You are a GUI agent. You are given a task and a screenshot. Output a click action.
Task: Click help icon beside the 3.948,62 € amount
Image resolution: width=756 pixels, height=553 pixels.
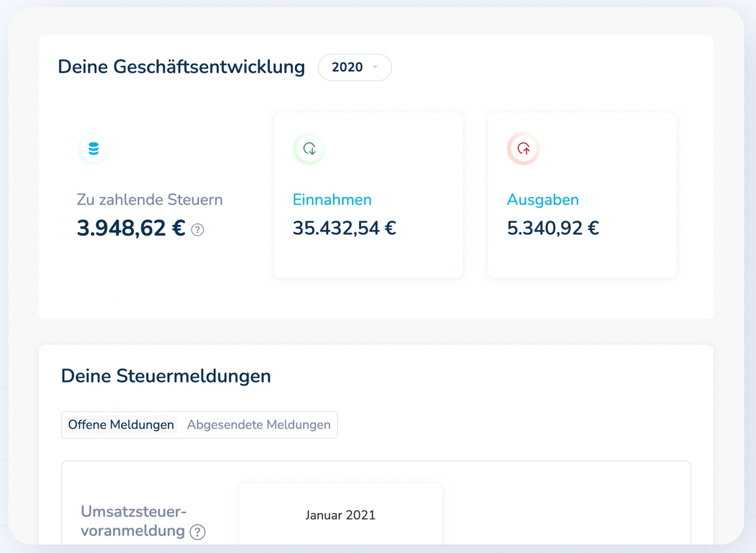tap(198, 230)
